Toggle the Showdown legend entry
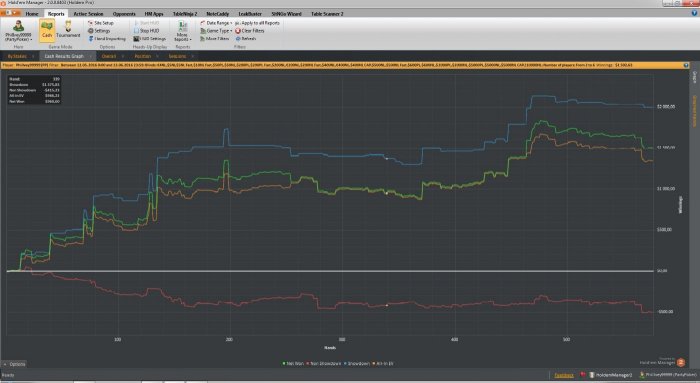This screenshot has height=383, width=700. (x=357, y=363)
